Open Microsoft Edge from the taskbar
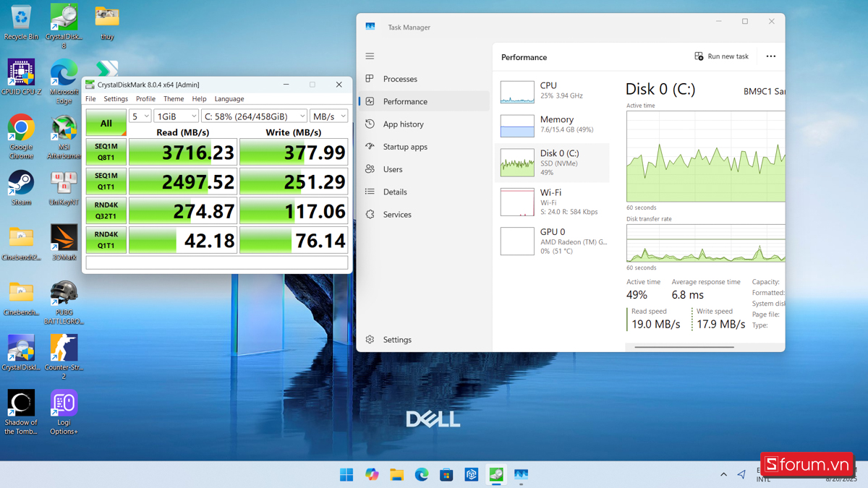 tap(422, 475)
